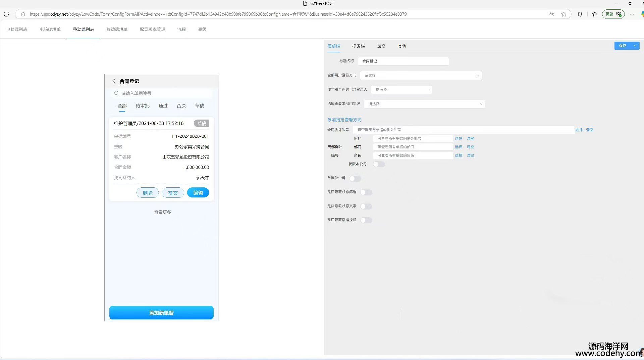The image size is (644, 360).
Task: Switch to the 搜索栏 tab
Action: tap(358, 46)
